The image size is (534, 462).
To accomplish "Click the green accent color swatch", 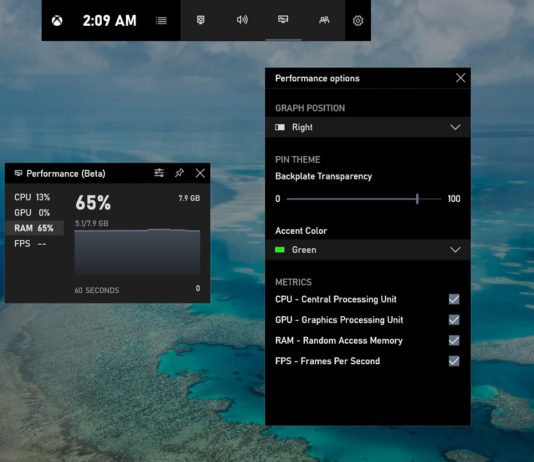I will 280,250.
